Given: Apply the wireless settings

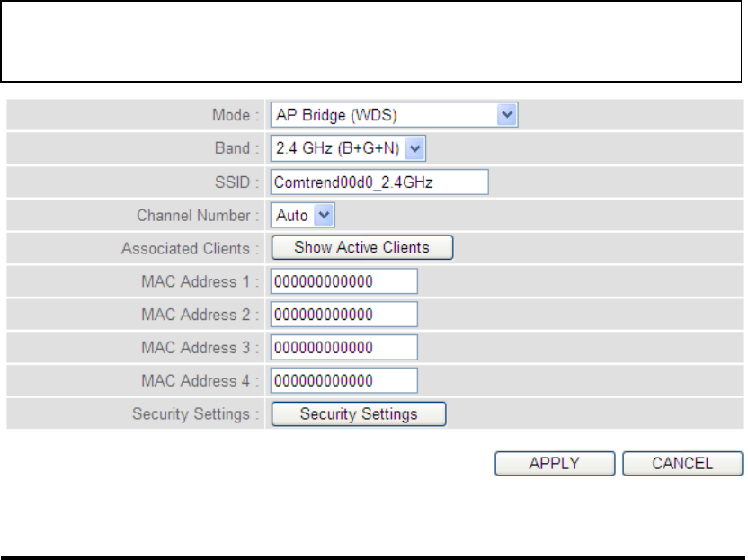Looking at the screenshot, I should 555,464.
